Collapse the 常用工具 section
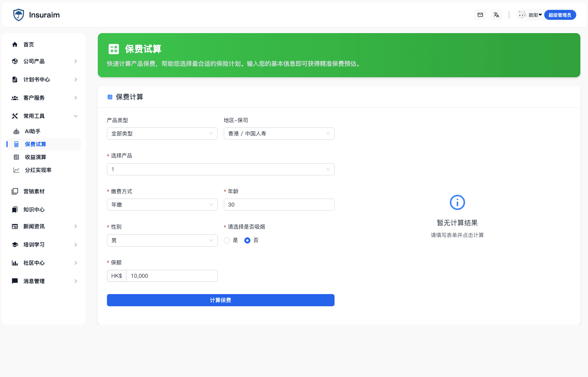 tap(44, 116)
